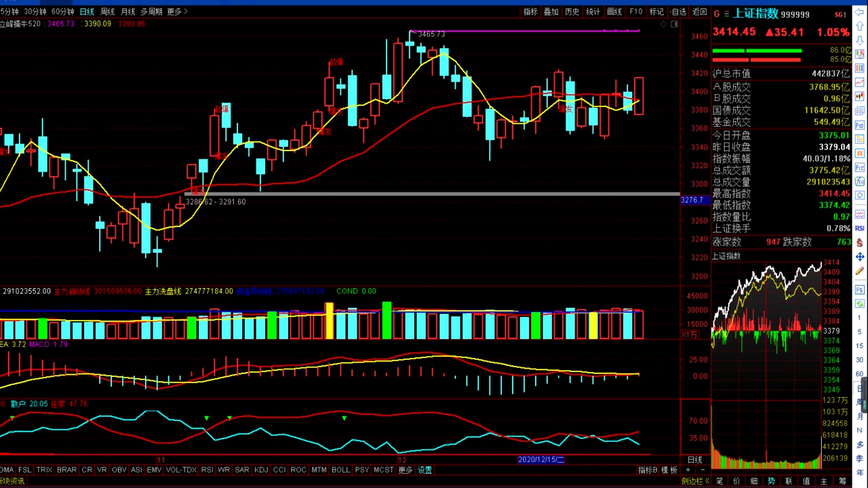868x488 pixels.
Task: Click the 2020/12/15 date marker on timeline
Action: pos(541,460)
